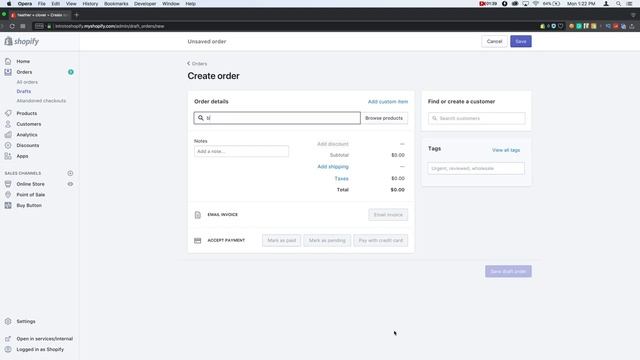The width and height of the screenshot is (640, 360).
Task: Click the Cancel button
Action: point(494,41)
